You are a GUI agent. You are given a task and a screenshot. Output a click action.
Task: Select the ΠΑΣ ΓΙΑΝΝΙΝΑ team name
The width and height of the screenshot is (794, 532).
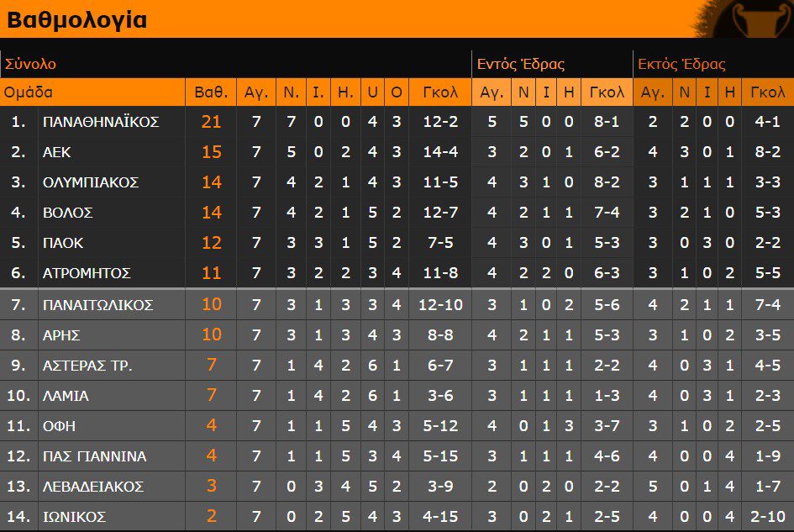click(94, 456)
